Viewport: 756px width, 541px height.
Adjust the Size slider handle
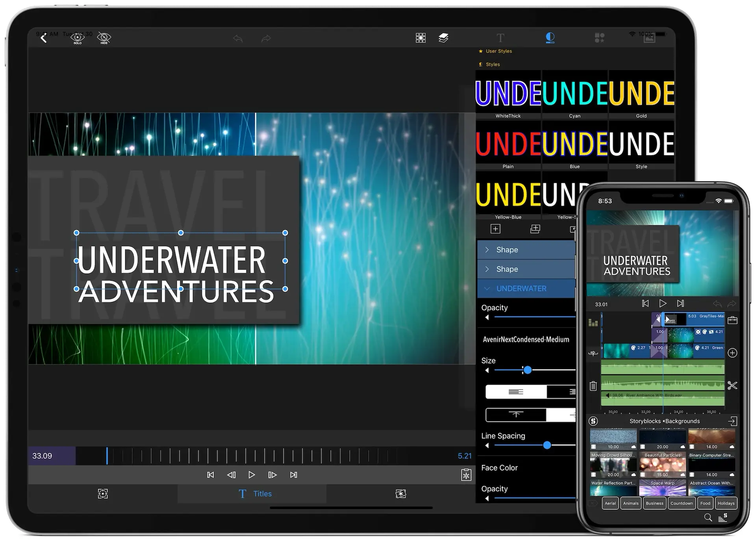point(528,370)
